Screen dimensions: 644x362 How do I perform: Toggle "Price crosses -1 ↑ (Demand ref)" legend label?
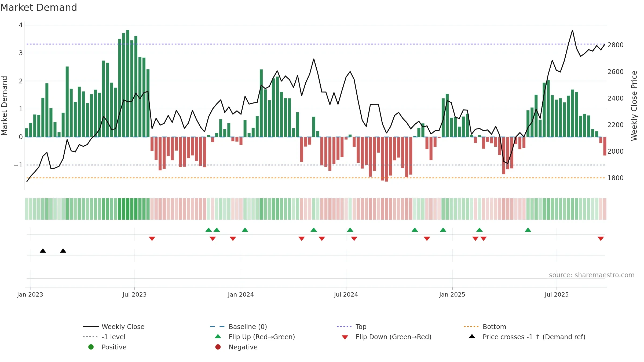pyautogui.click(x=534, y=337)
